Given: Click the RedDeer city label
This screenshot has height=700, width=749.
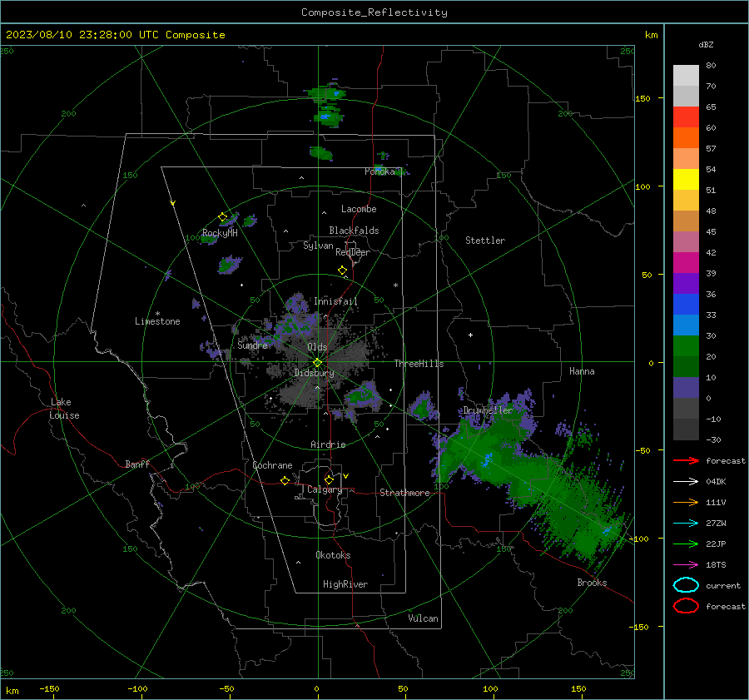Looking at the screenshot, I should click(353, 252).
